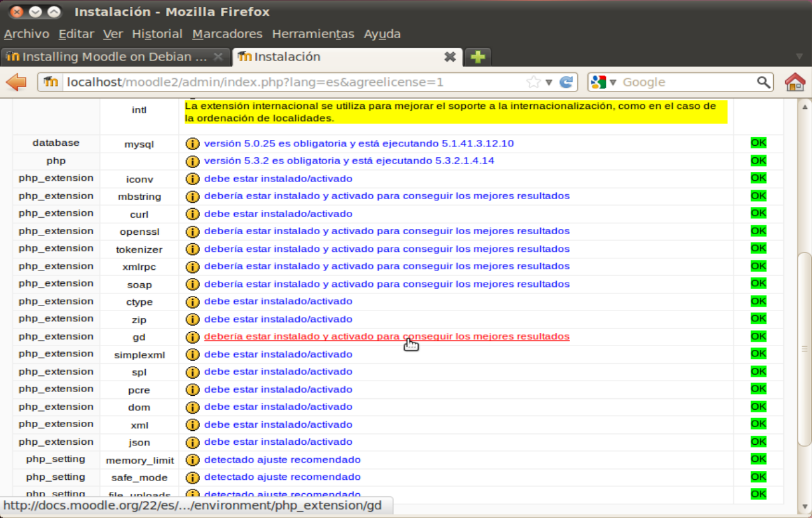Click the info icon in the json row
812x518 pixels.
pyautogui.click(x=192, y=442)
